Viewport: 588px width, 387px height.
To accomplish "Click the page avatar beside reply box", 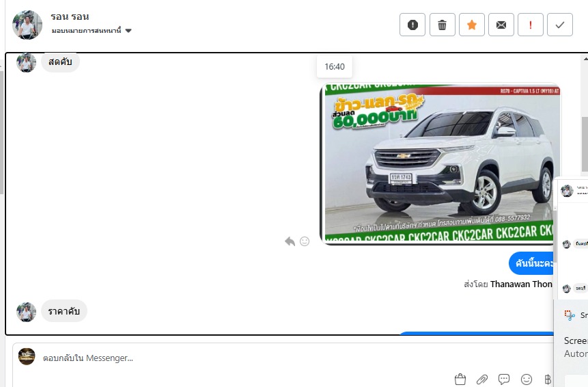I will pyautogui.click(x=27, y=357).
